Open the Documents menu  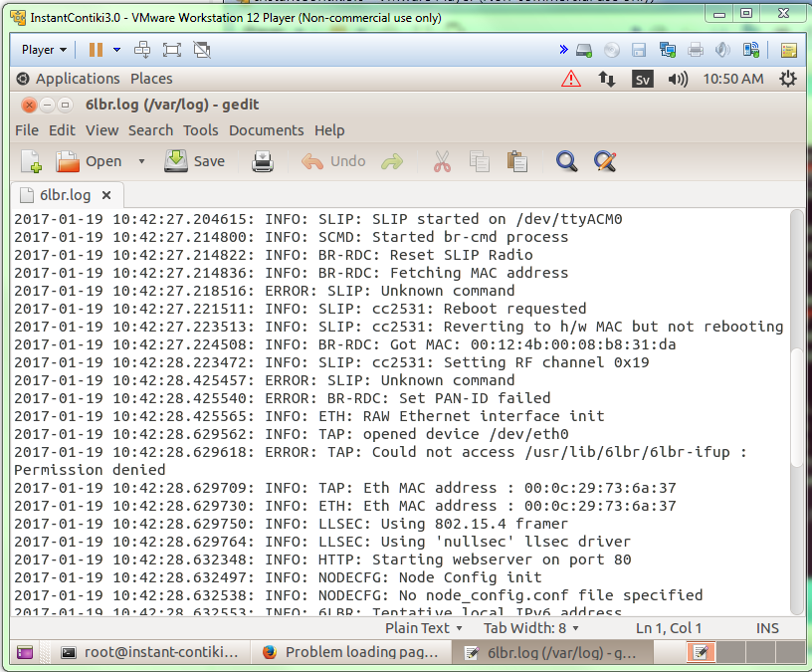(266, 130)
